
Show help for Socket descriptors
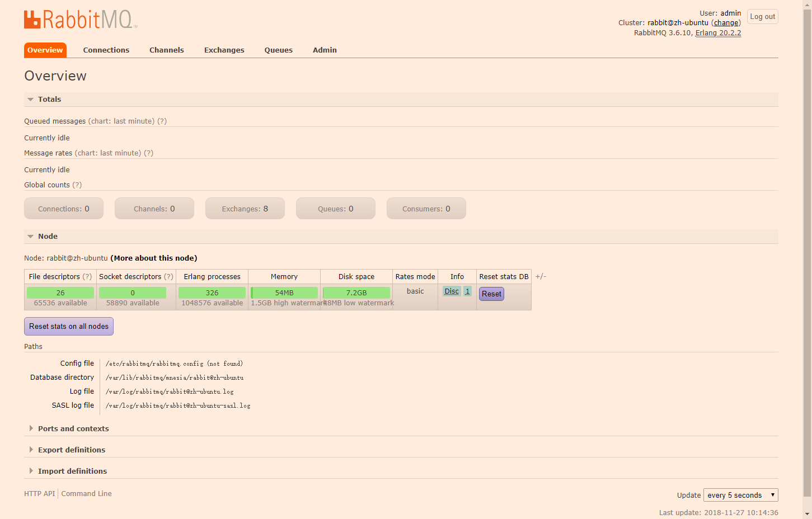click(x=168, y=276)
